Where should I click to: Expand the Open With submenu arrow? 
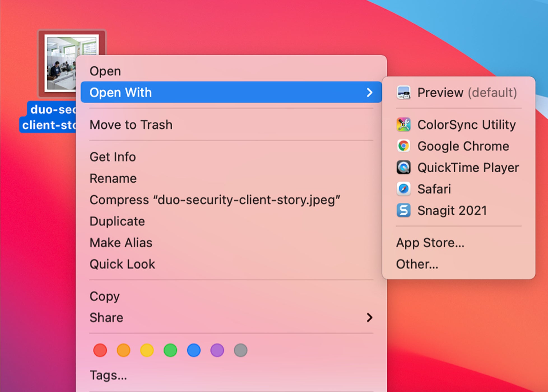click(x=370, y=92)
